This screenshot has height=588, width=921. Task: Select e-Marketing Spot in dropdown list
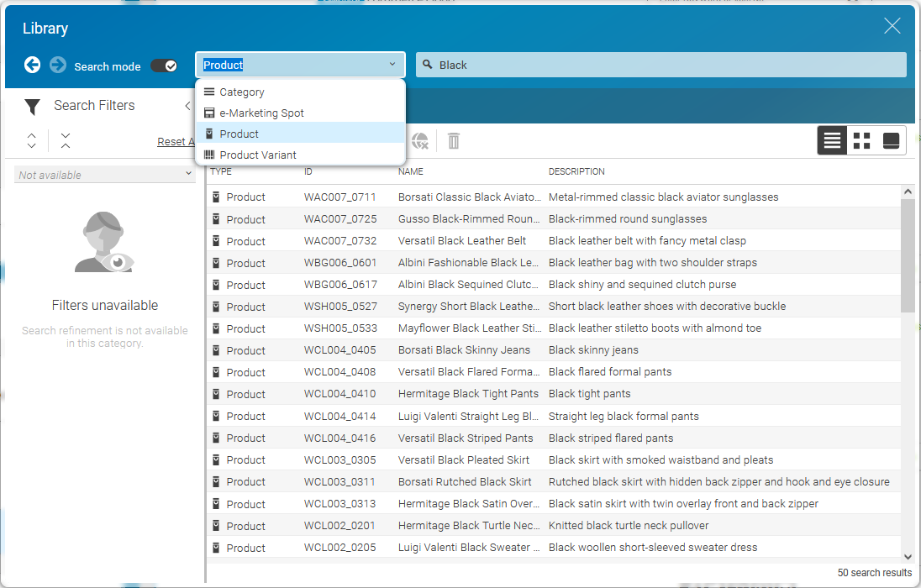click(261, 113)
